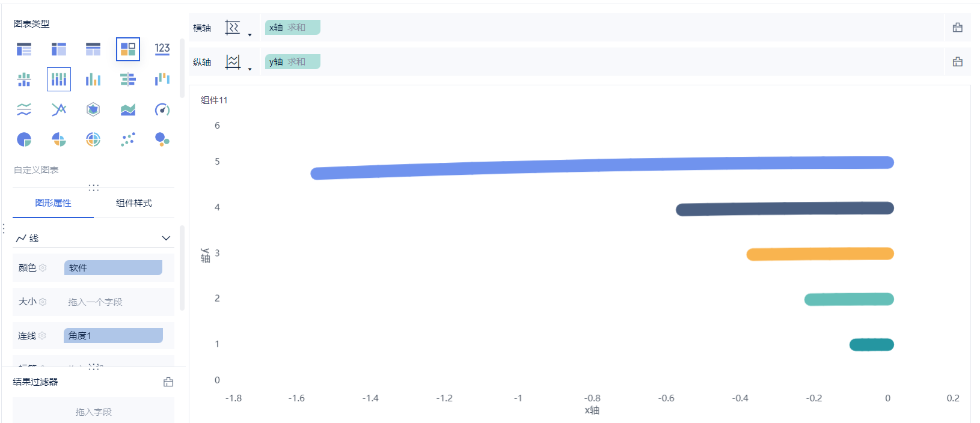Select the bubble chart type icon
The width and height of the screenshot is (980, 423).
point(162,139)
